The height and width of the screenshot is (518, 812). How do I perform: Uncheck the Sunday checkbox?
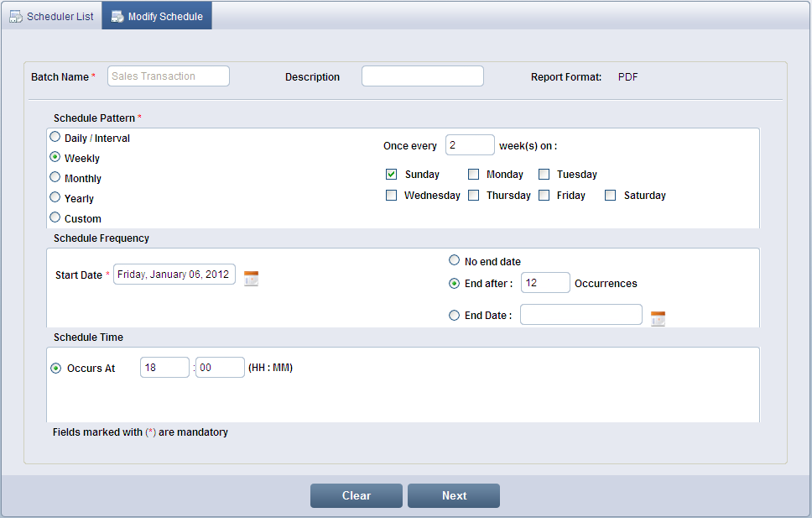[391, 175]
